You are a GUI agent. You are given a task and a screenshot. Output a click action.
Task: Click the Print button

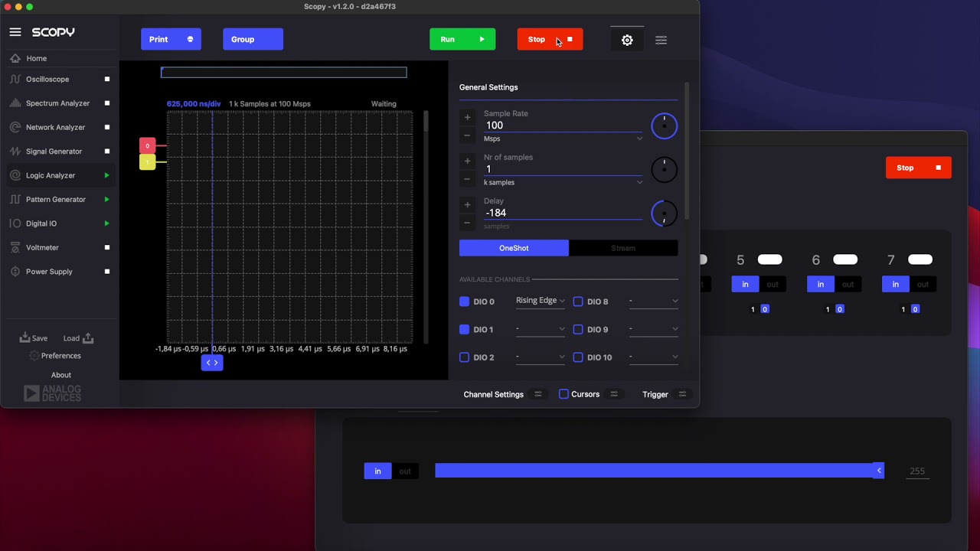(171, 39)
